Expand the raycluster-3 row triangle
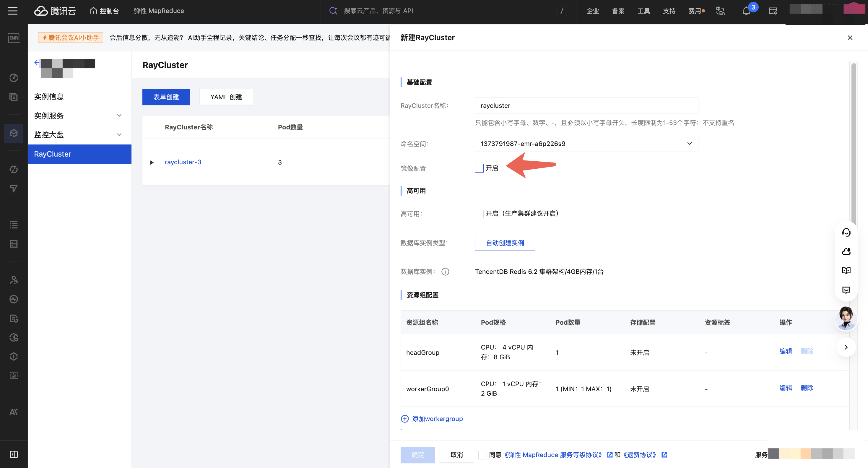868x468 pixels. pyautogui.click(x=152, y=162)
